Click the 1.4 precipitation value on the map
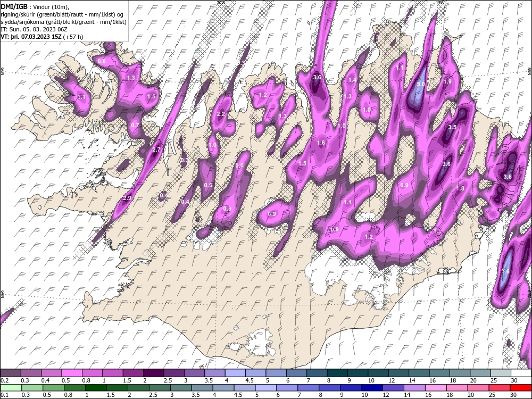532x399 pixels. point(353,80)
